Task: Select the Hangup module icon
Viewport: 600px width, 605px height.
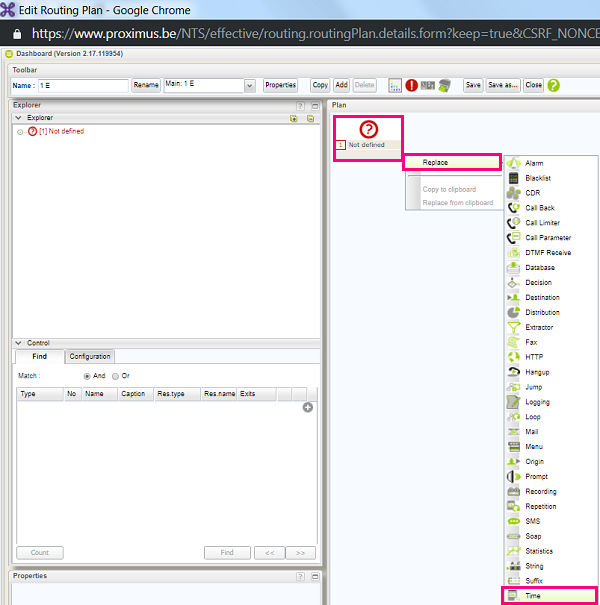Action: pyautogui.click(x=514, y=372)
